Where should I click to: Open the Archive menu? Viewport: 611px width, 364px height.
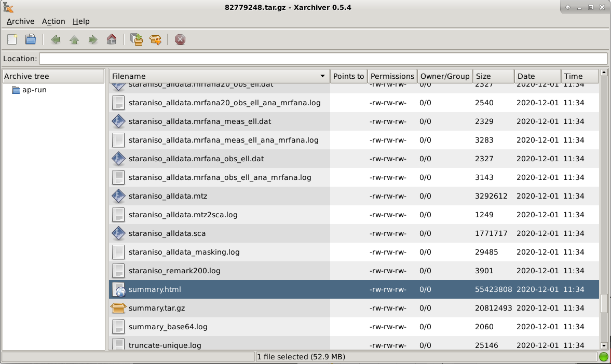[20, 21]
